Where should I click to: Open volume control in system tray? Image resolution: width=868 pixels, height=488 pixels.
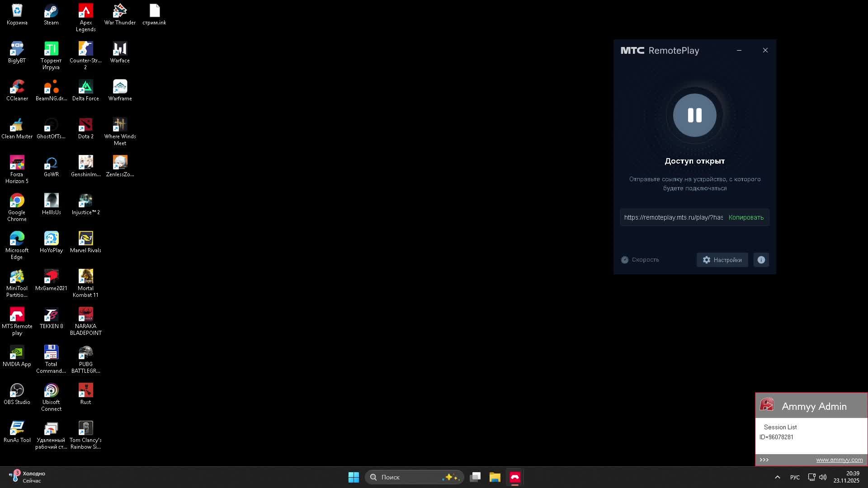[x=823, y=477]
